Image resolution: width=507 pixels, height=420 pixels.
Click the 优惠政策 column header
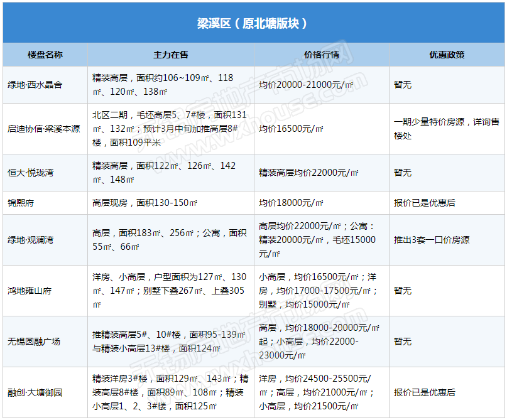pyautogui.click(x=447, y=55)
